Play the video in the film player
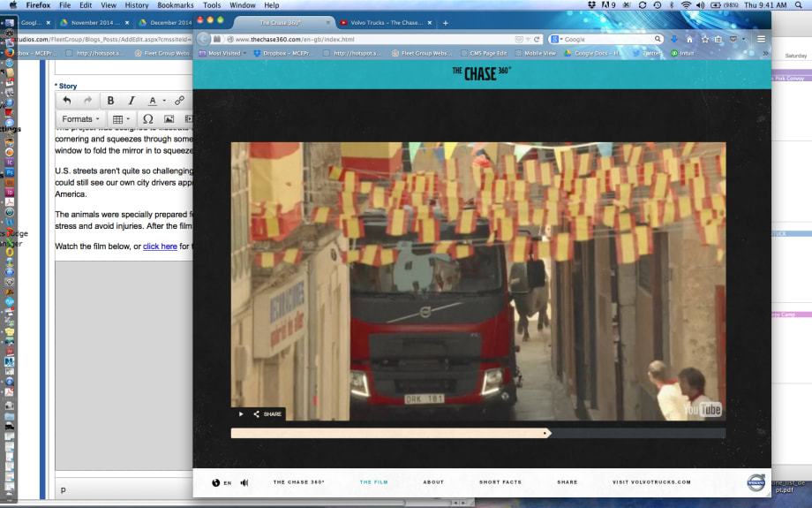The width and height of the screenshot is (812, 508). coord(241,413)
